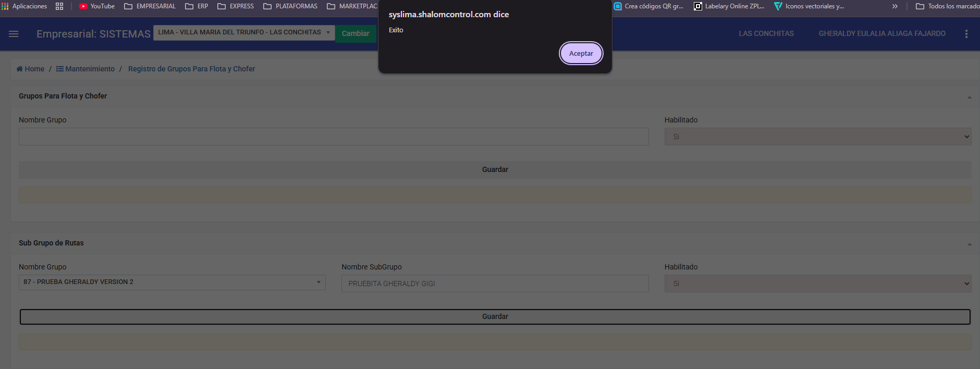
Task: Show more bookmarks via chevron
Action: pos(895,6)
